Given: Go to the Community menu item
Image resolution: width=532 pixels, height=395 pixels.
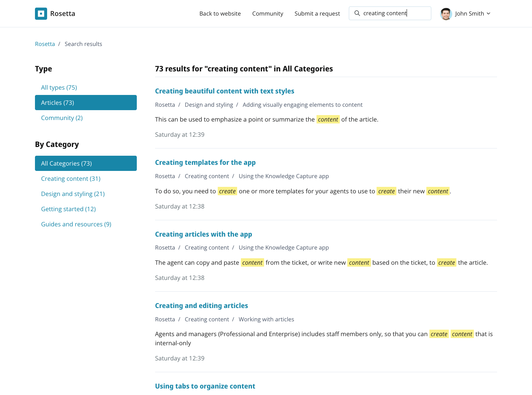Looking at the screenshot, I should pyautogui.click(x=268, y=14).
